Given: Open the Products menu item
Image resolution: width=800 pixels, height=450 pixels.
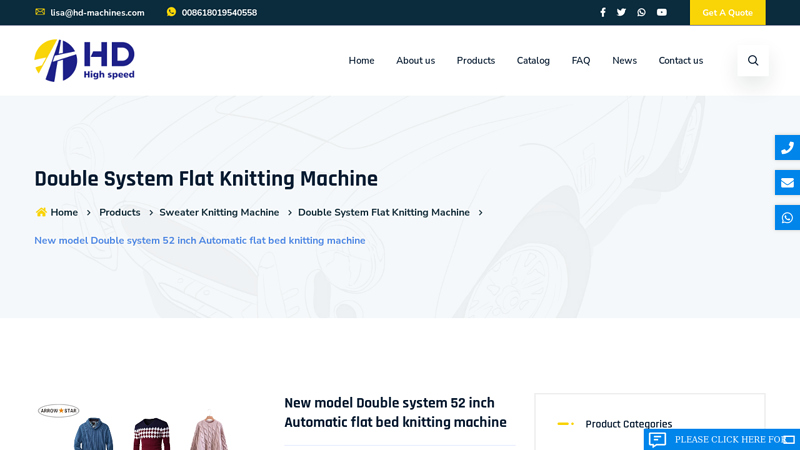Looking at the screenshot, I should coord(476,60).
